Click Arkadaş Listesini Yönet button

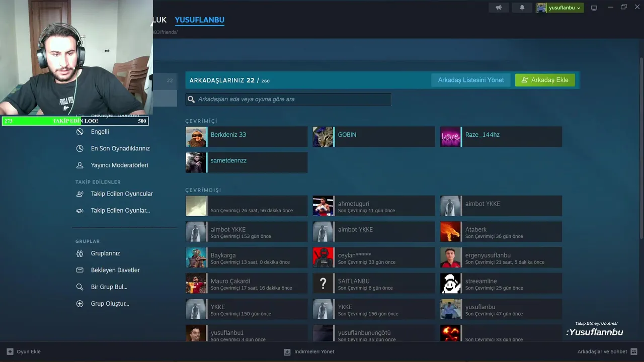471,80
